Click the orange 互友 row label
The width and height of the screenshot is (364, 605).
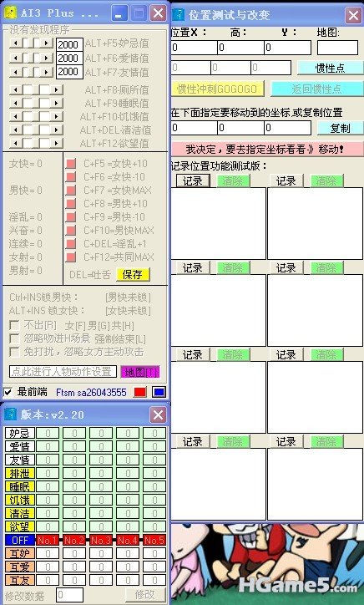click(x=20, y=580)
